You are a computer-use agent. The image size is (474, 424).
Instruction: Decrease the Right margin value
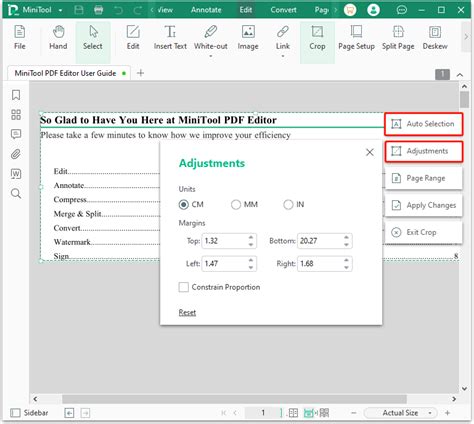[346, 267]
